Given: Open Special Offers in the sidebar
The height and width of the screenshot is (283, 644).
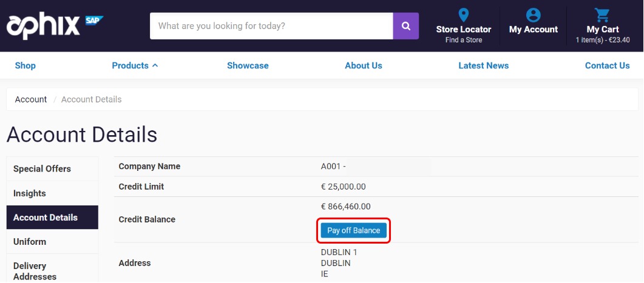Looking at the screenshot, I should [x=42, y=168].
